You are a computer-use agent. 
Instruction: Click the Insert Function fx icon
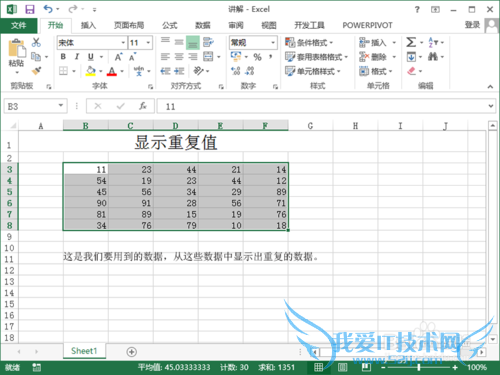(x=143, y=106)
